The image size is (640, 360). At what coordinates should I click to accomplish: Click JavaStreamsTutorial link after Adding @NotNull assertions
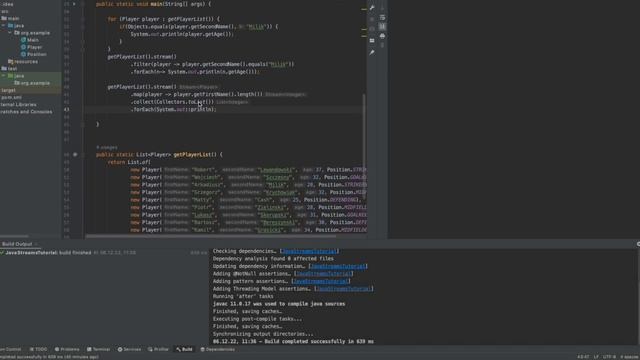(x=324, y=274)
